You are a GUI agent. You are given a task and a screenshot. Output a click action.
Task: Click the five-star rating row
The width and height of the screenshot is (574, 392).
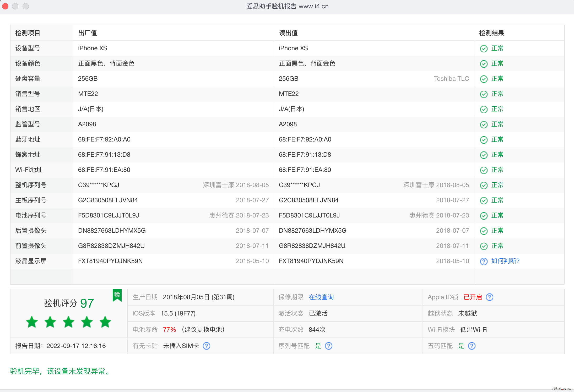click(69, 322)
